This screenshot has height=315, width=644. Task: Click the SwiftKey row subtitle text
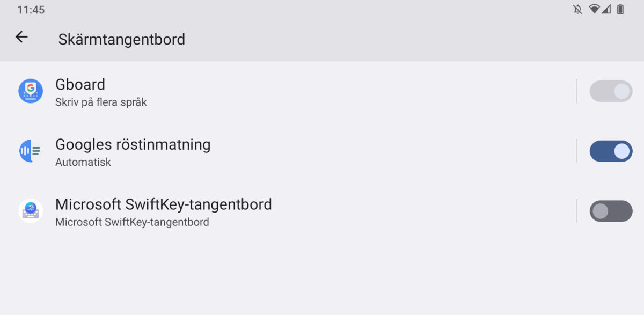[x=131, y=222]
